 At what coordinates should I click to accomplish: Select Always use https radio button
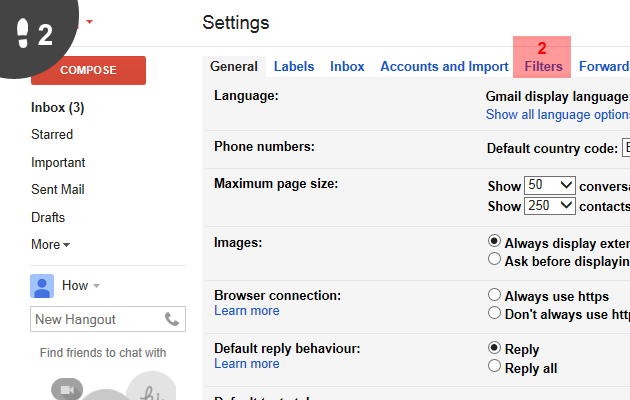click(x=494, y=295)
